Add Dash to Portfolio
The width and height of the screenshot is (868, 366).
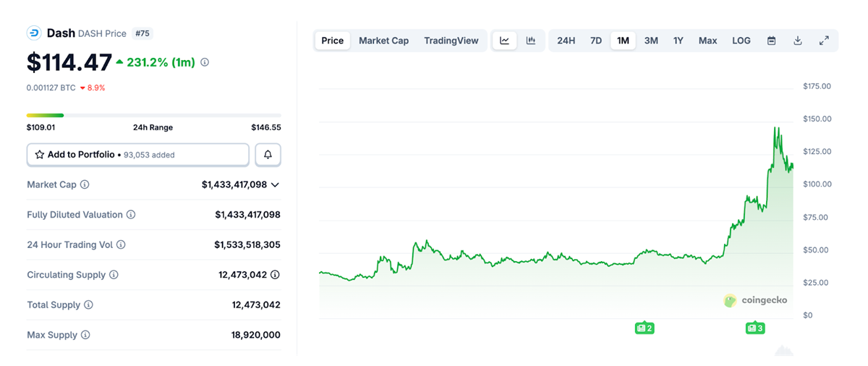pos(138,155)
